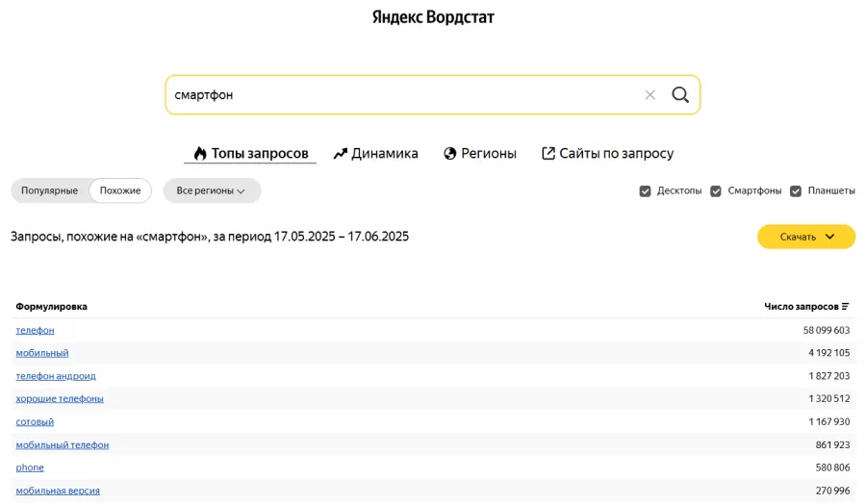Screen dimensions: 866x504
Task: Click the sort icon beside Число запросов
Action: click(846, 307)
